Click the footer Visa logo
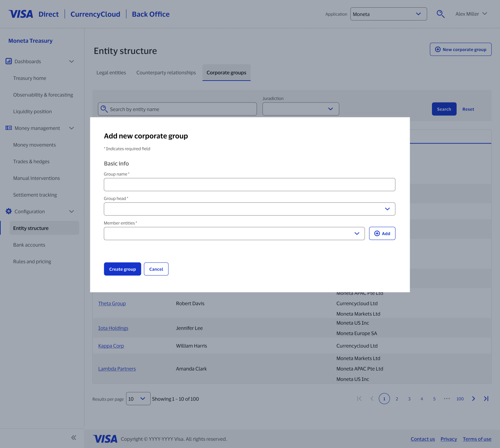 coord(105,439)
